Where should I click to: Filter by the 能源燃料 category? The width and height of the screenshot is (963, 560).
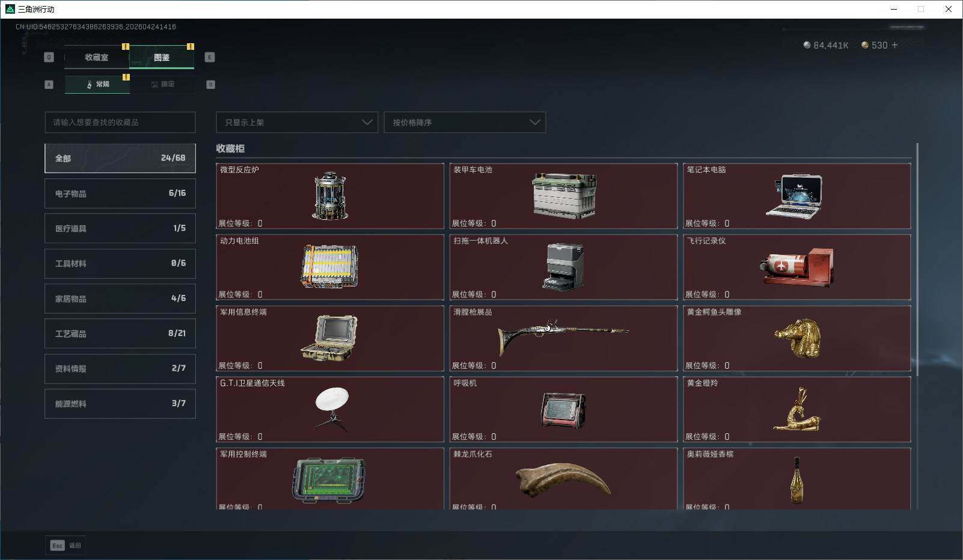click(120, 404)
